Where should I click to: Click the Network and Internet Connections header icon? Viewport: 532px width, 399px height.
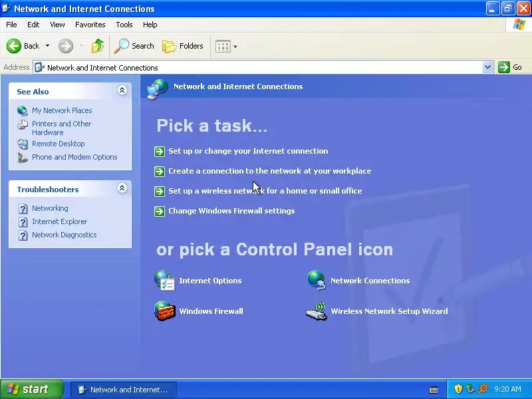pyautogui.click(x=157, y=89)
